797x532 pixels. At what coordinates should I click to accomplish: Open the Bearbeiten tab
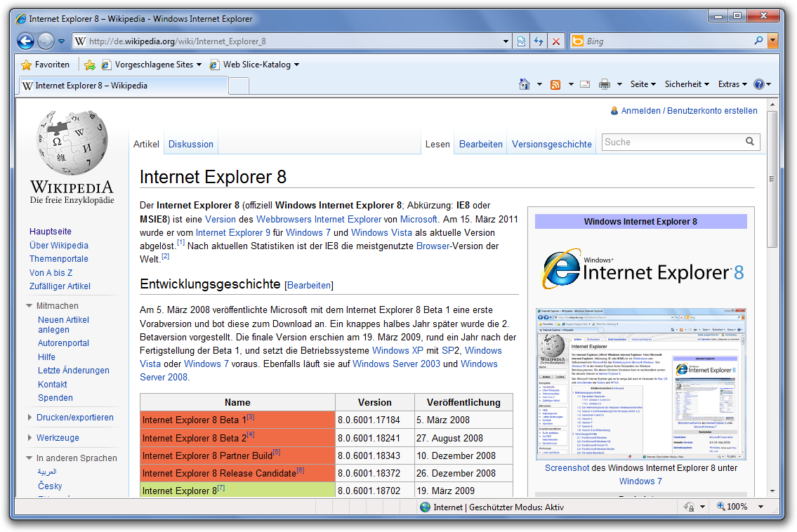pyautogui.click(x=481, y=145)
